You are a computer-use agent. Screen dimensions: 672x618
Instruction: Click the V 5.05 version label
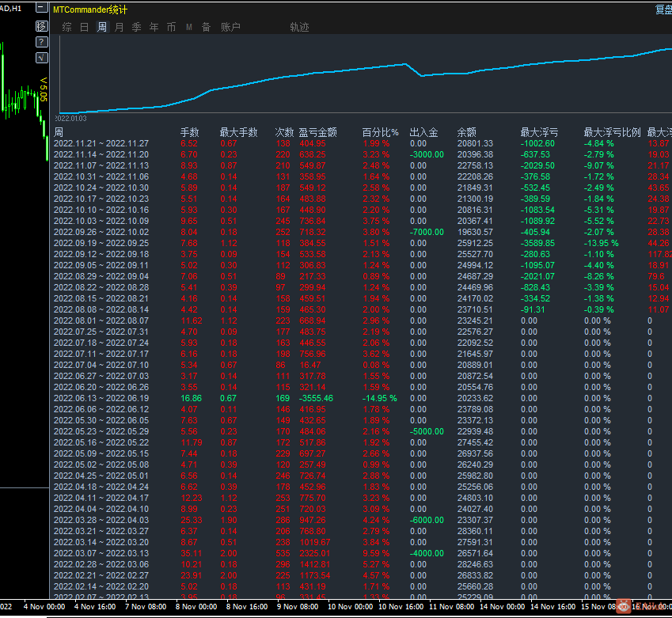tap(44, 89)
